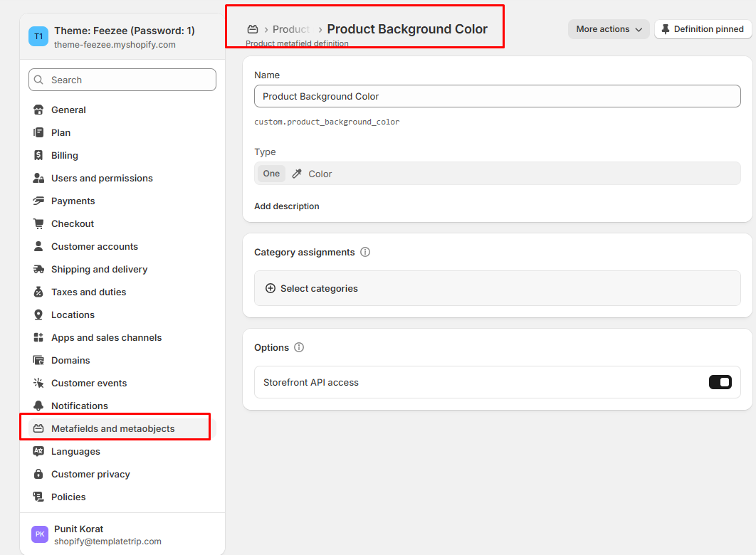Click the Shipping and delivery truck icon
Image resolution: width=756 pixels, height=555 pixels.
pos(38,269)
